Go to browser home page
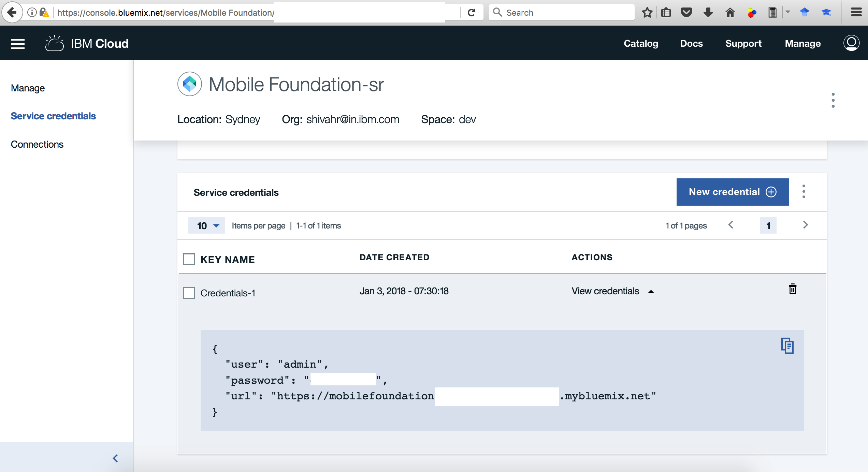Image resolution: width=868 pixels, height=472 pixels. (730, 13)
